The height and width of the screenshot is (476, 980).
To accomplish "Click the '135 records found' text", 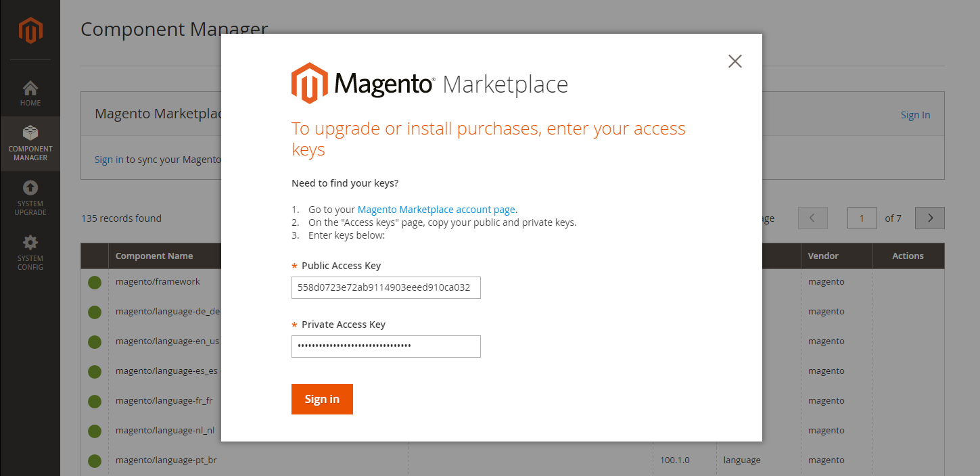I will [x=121, y=218].
